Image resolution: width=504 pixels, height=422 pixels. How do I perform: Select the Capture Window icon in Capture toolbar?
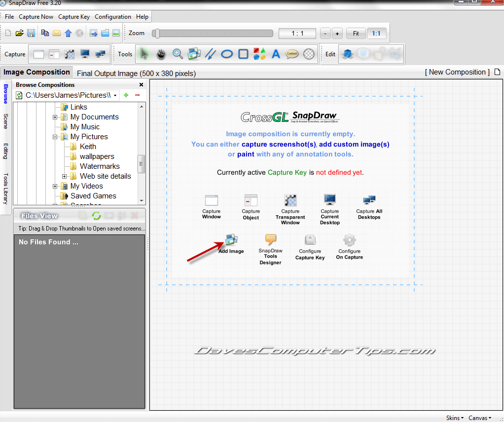pos(38,54)
